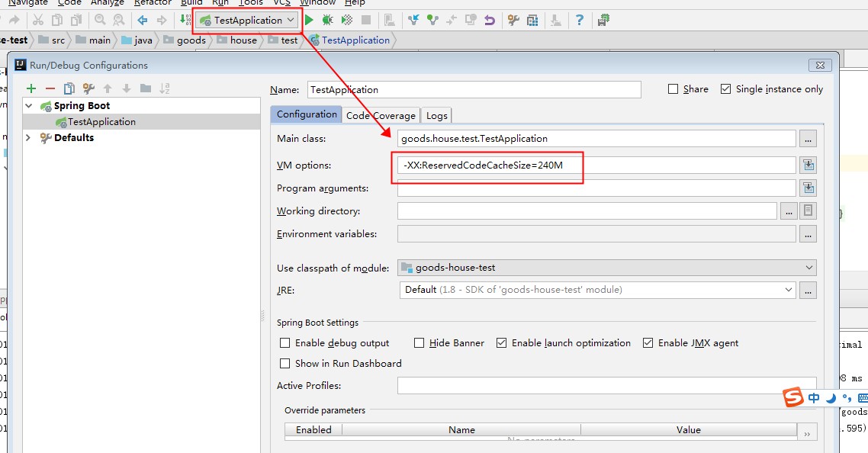Copy configuration icon in dialog toolbar

click(x=69, y=88)
